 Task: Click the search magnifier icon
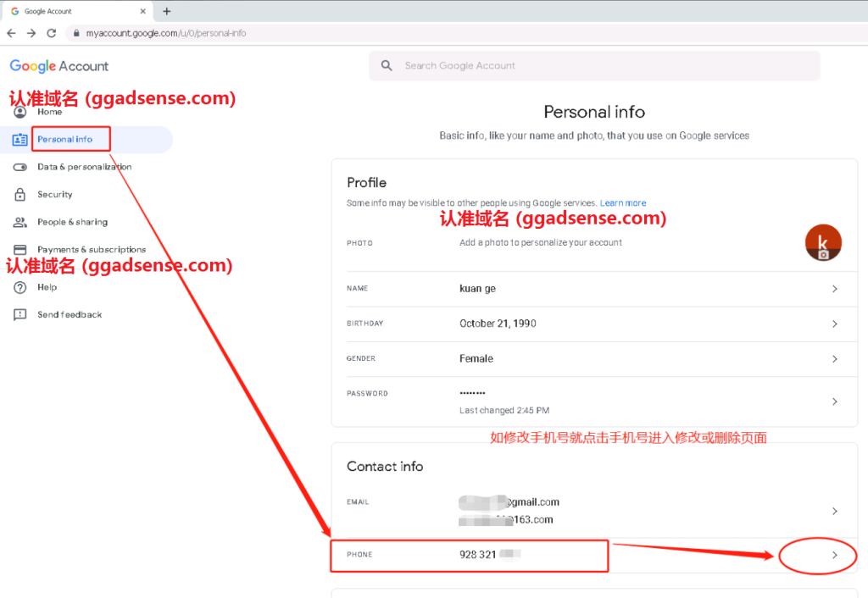point(387,66)
